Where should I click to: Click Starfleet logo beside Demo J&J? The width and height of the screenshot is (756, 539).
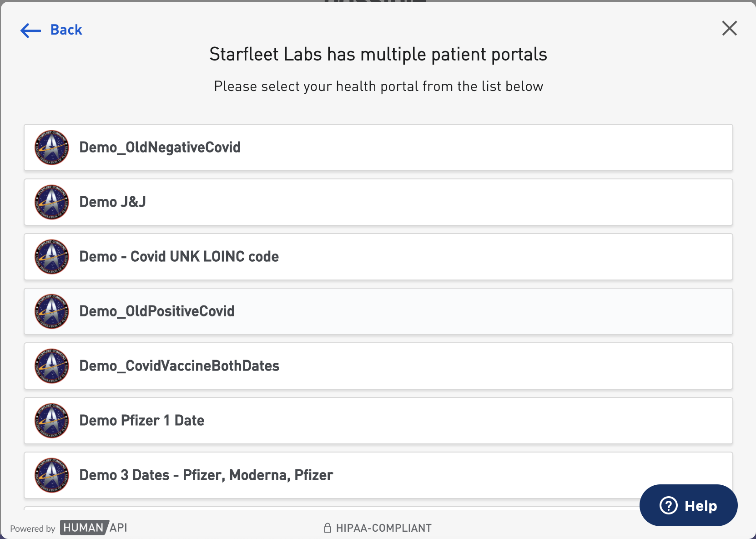[x=52, y=202]
